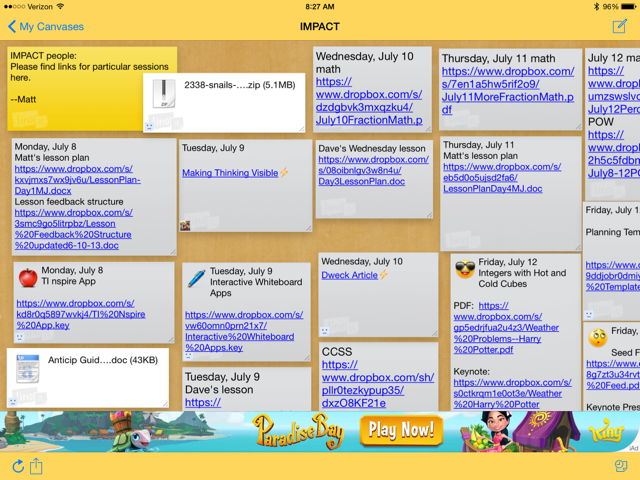Tap the resize corner of Dave's Wednesday lesson note

tap(429, 215)
